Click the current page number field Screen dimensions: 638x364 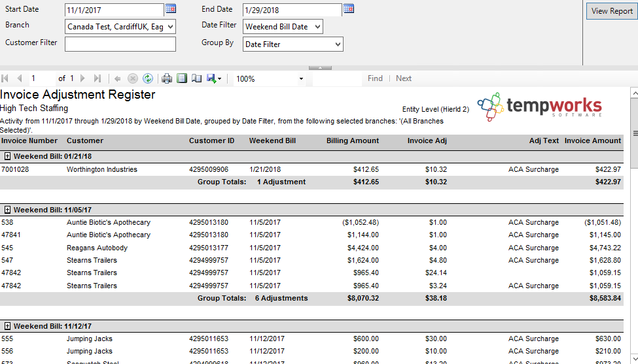(42, 78)
